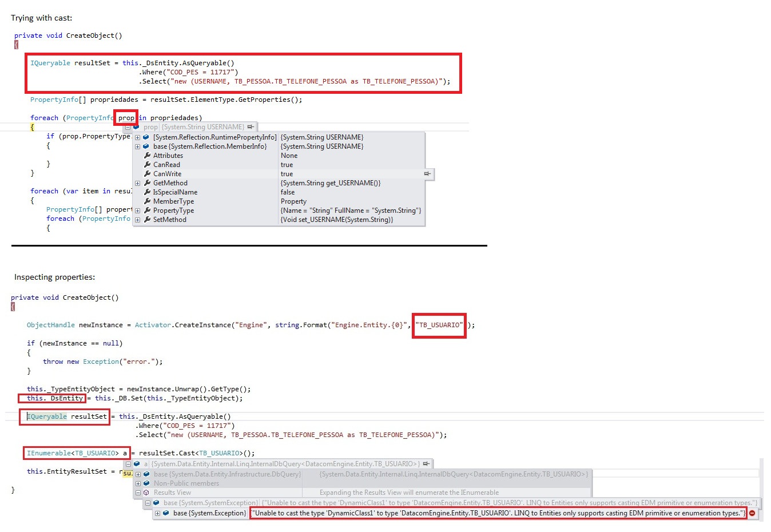
Task: Click the wrench icon beside Attributes
Action: (x=147, y=156)
